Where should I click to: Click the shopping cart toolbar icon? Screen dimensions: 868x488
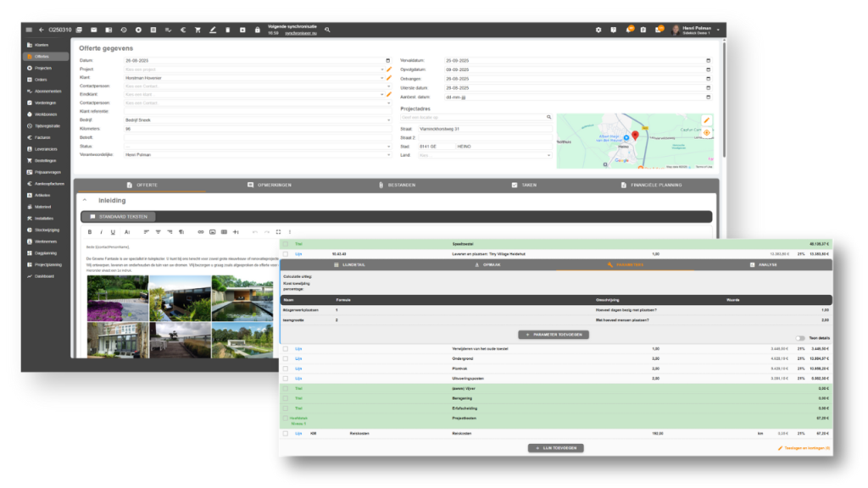tap(198, 30)
